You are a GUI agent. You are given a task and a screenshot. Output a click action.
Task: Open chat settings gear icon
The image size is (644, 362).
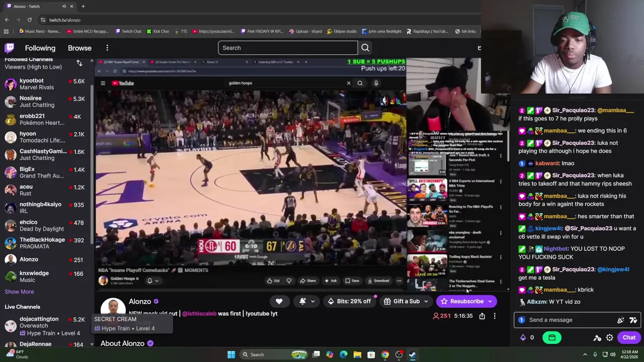click(609, 337)
